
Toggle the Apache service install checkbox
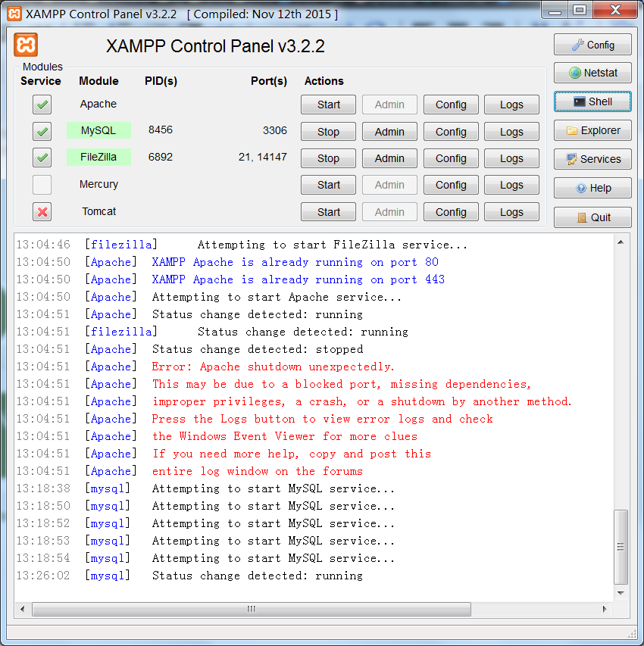[42, 105]
